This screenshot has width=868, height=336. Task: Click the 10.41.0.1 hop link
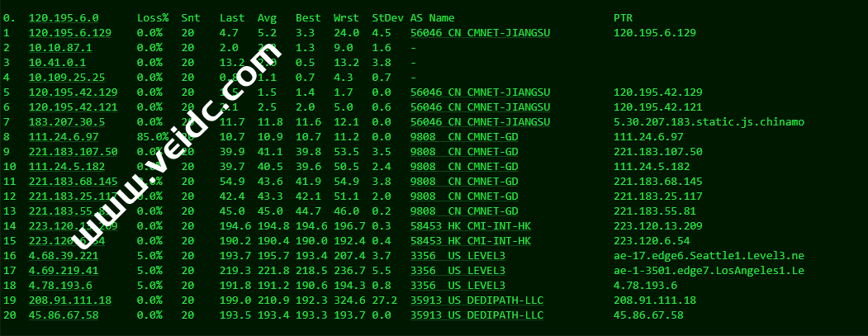(x=57, y=63)
